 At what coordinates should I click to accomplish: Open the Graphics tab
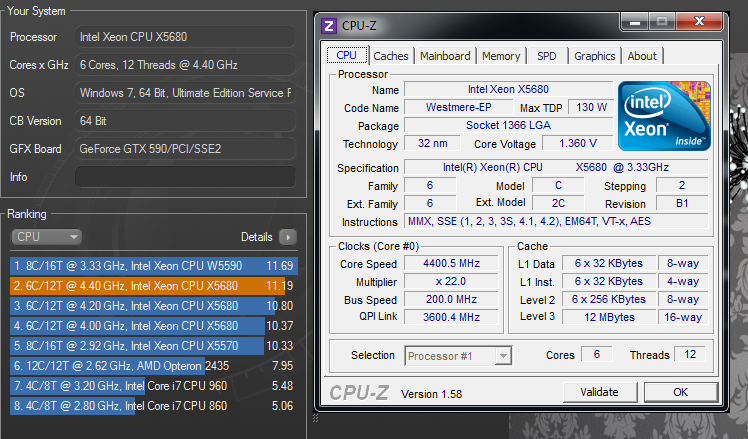coord(594,56)
